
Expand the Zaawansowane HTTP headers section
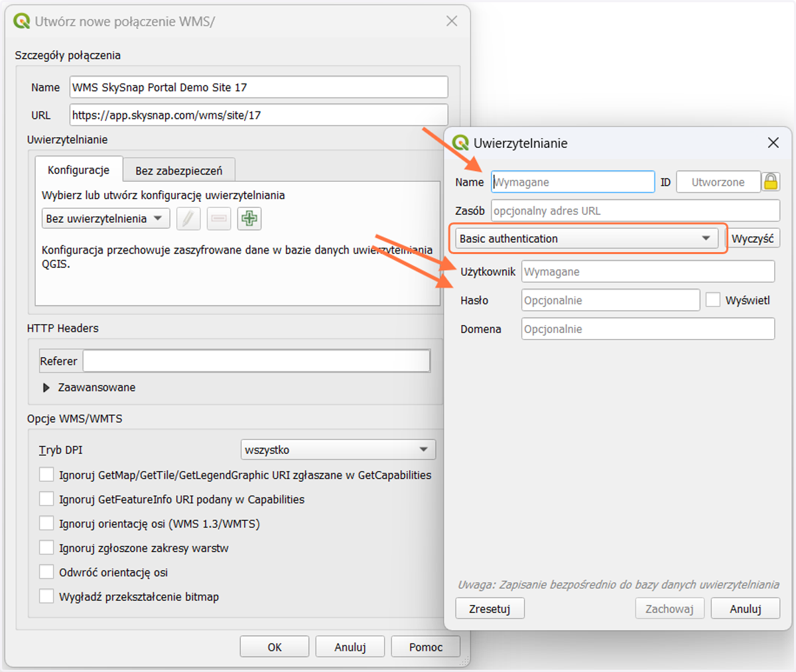(46, 387)
